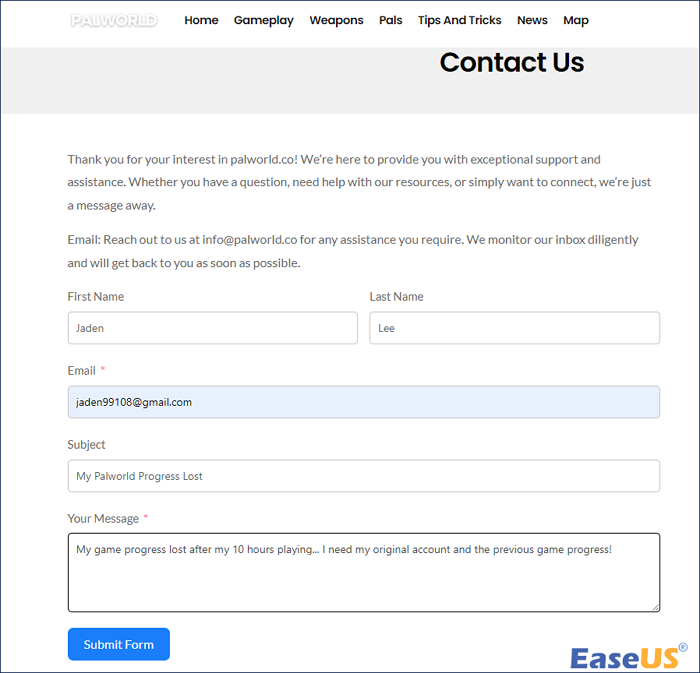Open the Weapons nav link
Viewport: 700px width, 673px height.
click(336, 20)
